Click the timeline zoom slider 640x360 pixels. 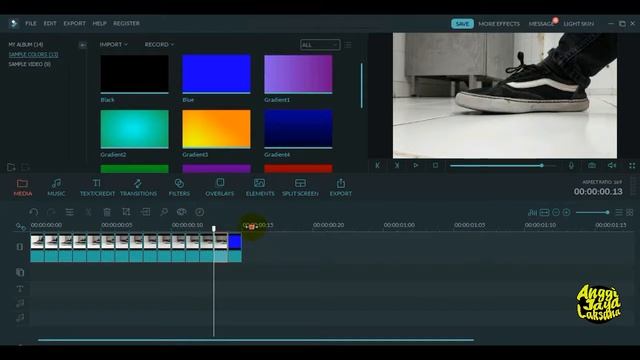tap(593, 212)
